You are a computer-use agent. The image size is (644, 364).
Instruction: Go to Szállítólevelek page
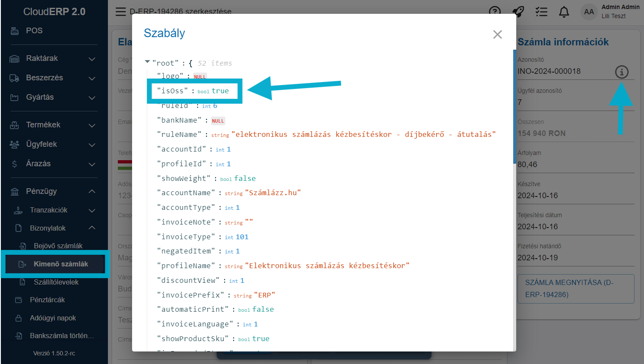pyautogui.click(x=56, y=282)
